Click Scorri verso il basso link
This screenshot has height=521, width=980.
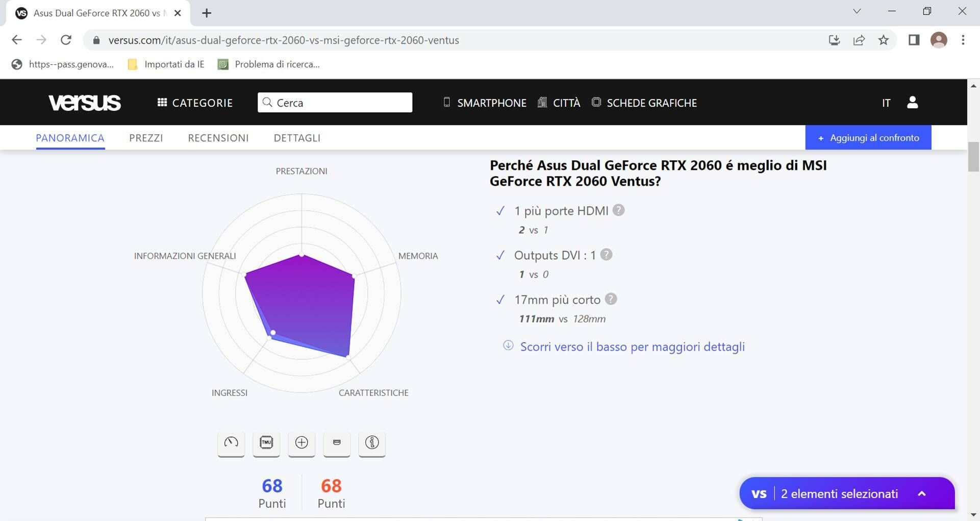coord(632,347)
